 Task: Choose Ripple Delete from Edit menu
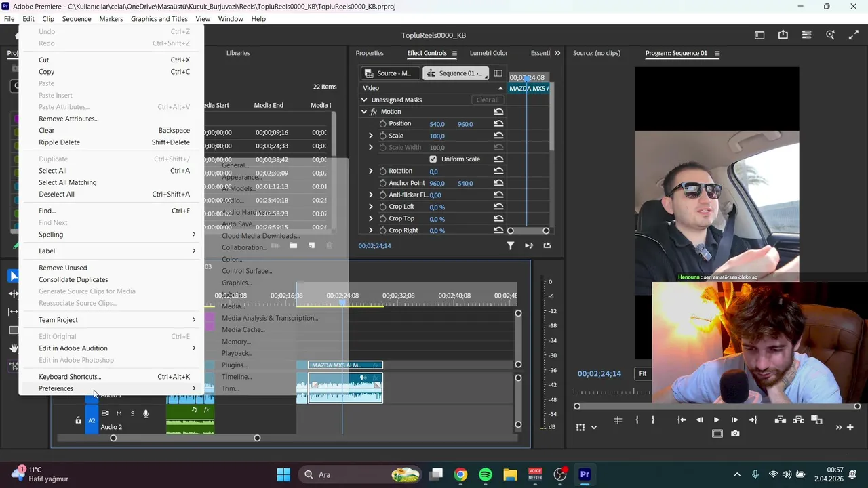pyautogui.click(x=111, y=142)
